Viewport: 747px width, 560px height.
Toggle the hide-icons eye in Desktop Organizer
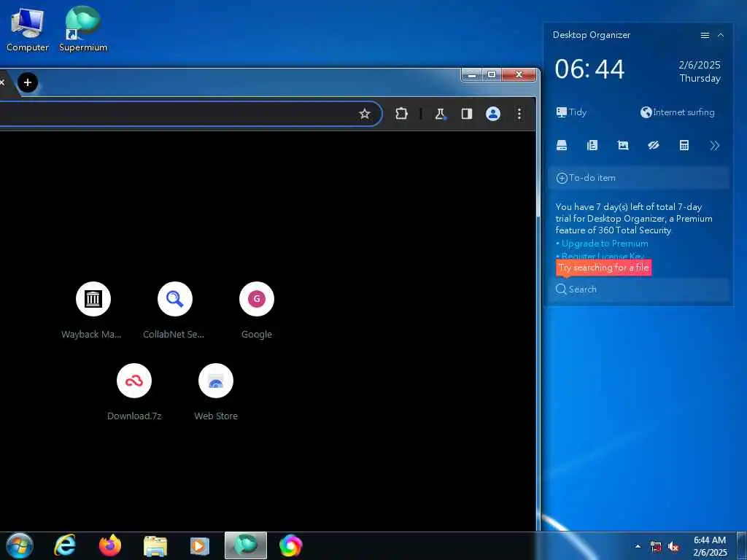pos(653,146)
